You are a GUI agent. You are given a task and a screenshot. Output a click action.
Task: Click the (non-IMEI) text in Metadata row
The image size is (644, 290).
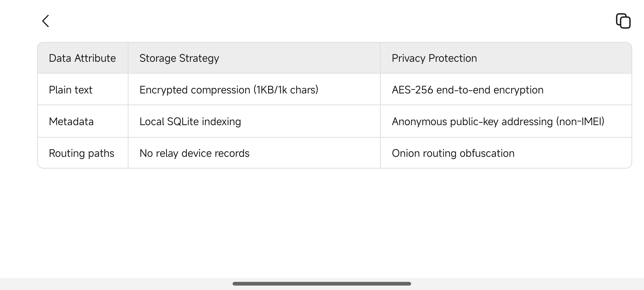[x=580, y=121]
